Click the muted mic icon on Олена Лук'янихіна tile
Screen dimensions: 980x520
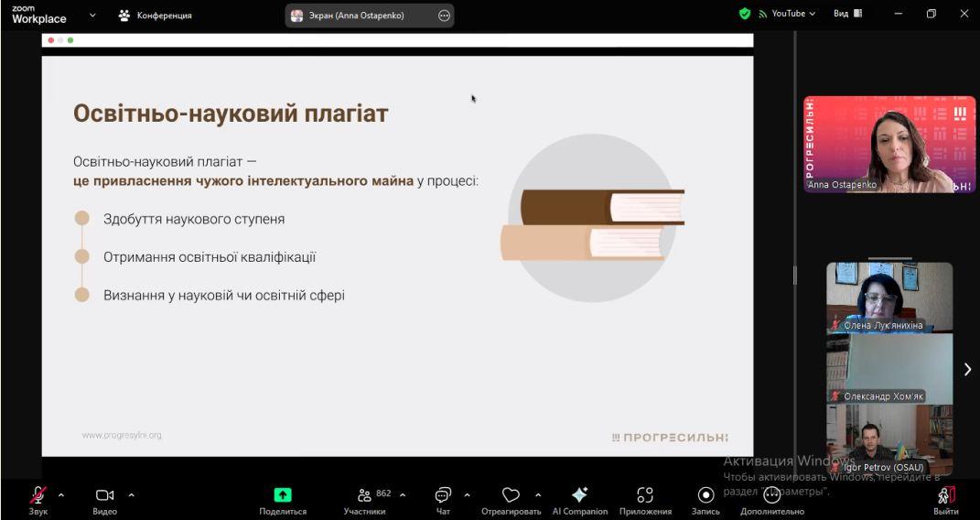(x=835, y=325)
